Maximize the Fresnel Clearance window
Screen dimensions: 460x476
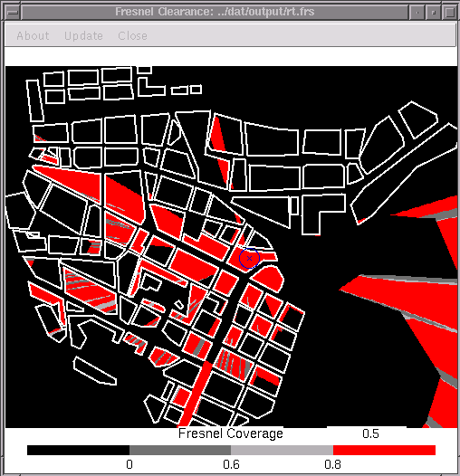(434, 13)
